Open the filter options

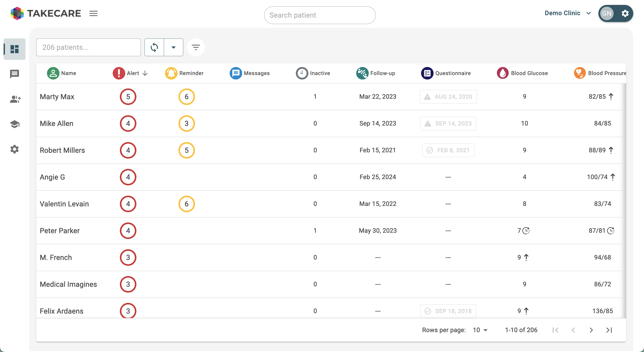coord(196,47)
